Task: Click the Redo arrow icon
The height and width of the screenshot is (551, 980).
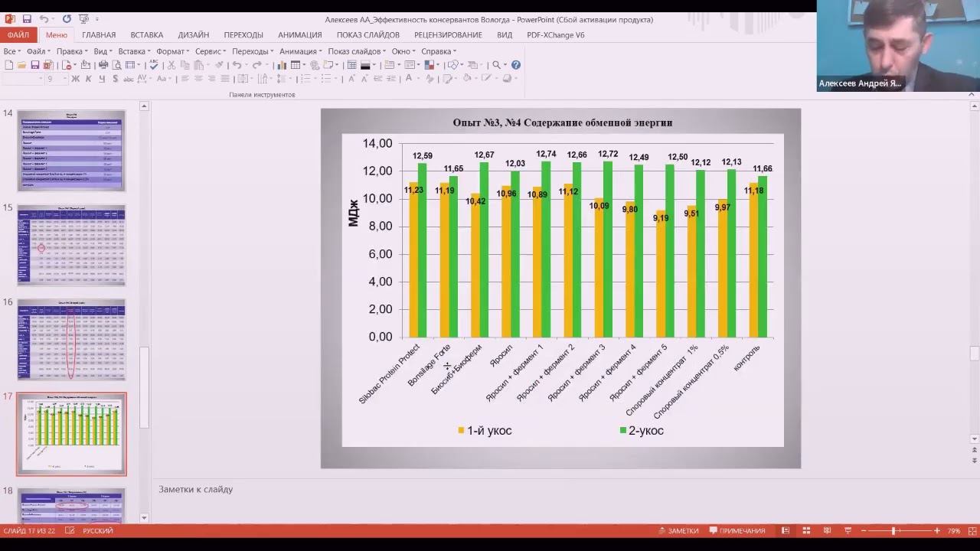Action: click(x=256, y=65)
